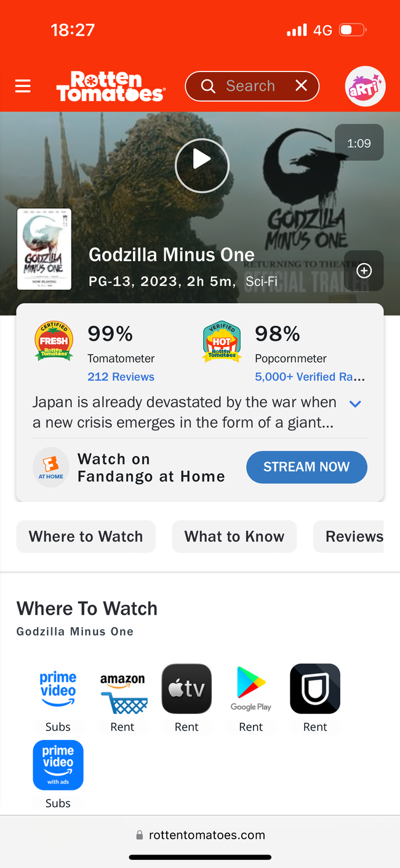
Task: Choose the Prime Video subscription option
Action: tap(58, 689)
